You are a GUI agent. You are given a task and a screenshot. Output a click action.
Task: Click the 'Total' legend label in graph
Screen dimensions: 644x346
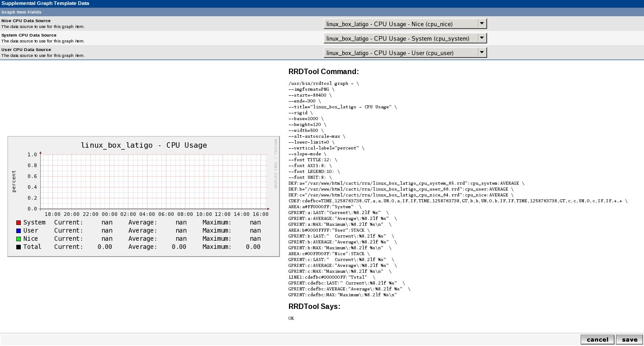33,247
